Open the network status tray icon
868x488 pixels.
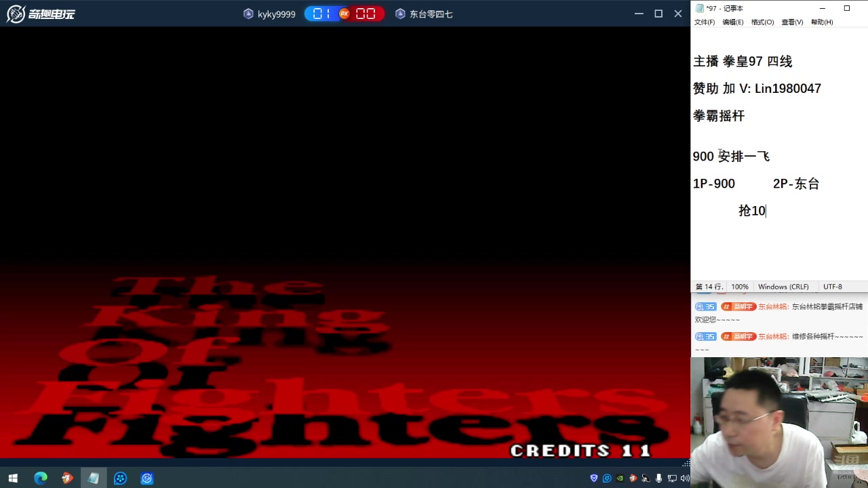tap(672, 479)
